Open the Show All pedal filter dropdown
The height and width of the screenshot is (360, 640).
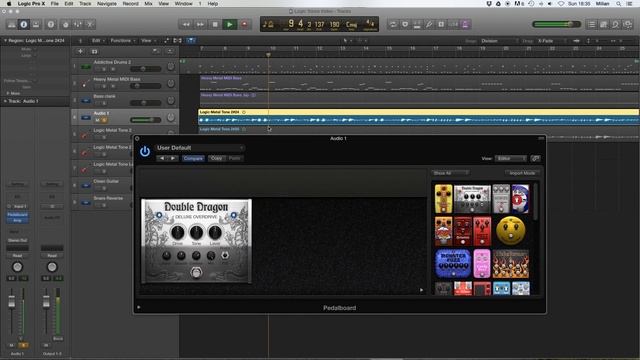pyautogui.click(x=450, y=173)
